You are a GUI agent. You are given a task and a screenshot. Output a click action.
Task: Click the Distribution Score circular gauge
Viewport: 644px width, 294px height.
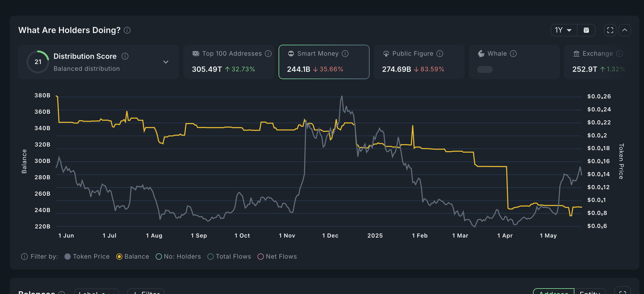(x=38, y=62)
